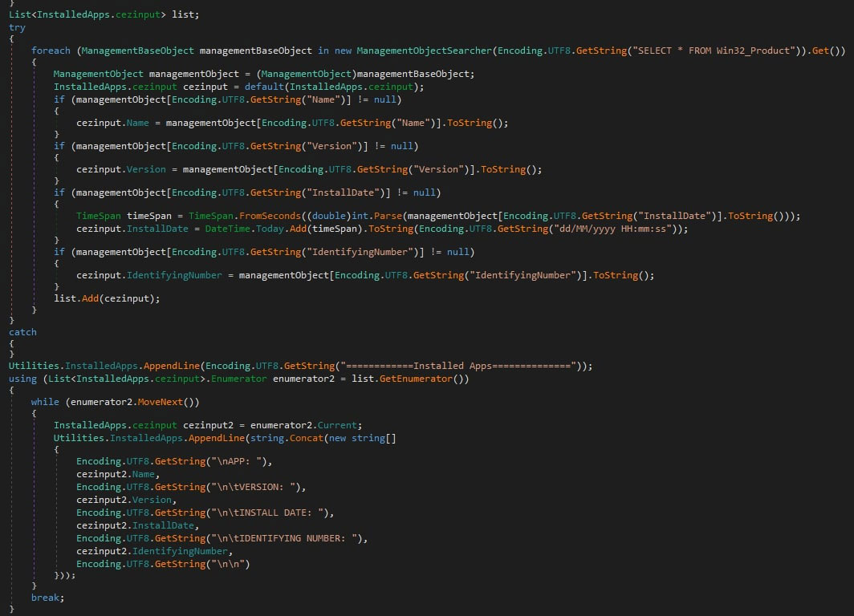Click the cezinput2.InstallDate array entry
The height and width of the screenshot is (616, 854).
[135, 525]
